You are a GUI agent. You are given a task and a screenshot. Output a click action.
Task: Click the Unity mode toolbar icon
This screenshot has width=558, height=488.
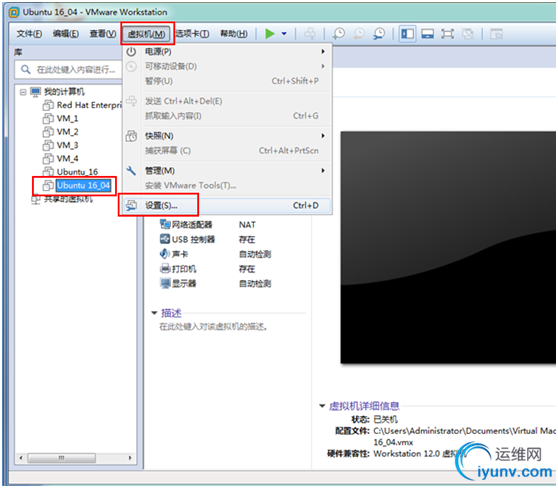coord(468,34)
